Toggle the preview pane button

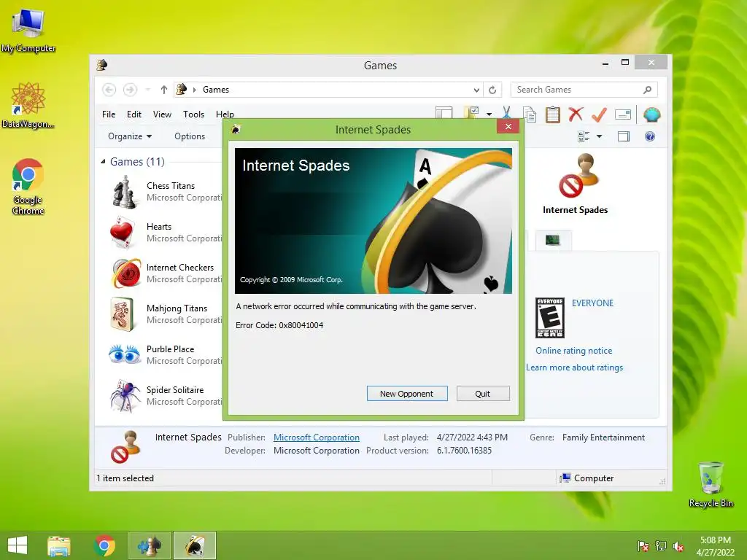(x=624, y=136)
